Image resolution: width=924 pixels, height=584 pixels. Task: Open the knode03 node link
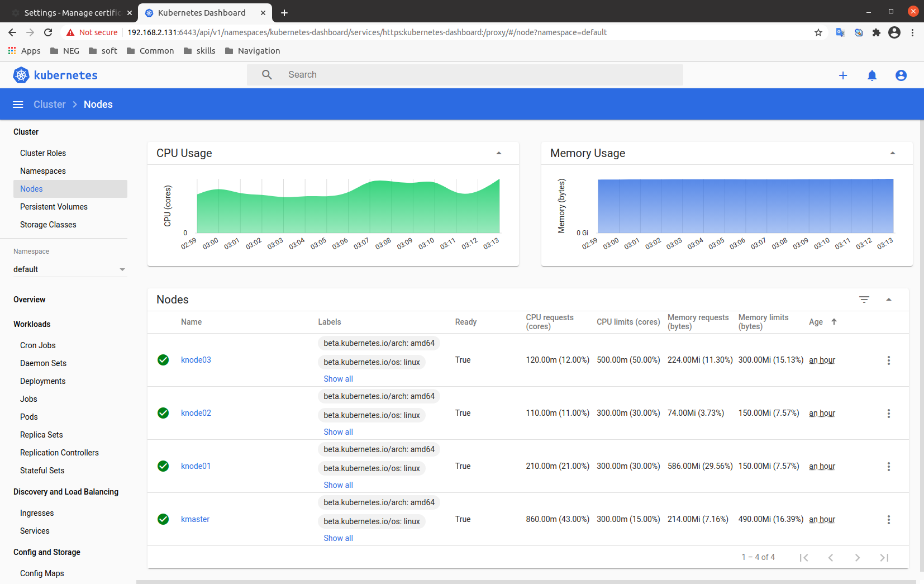click(196, 360)
